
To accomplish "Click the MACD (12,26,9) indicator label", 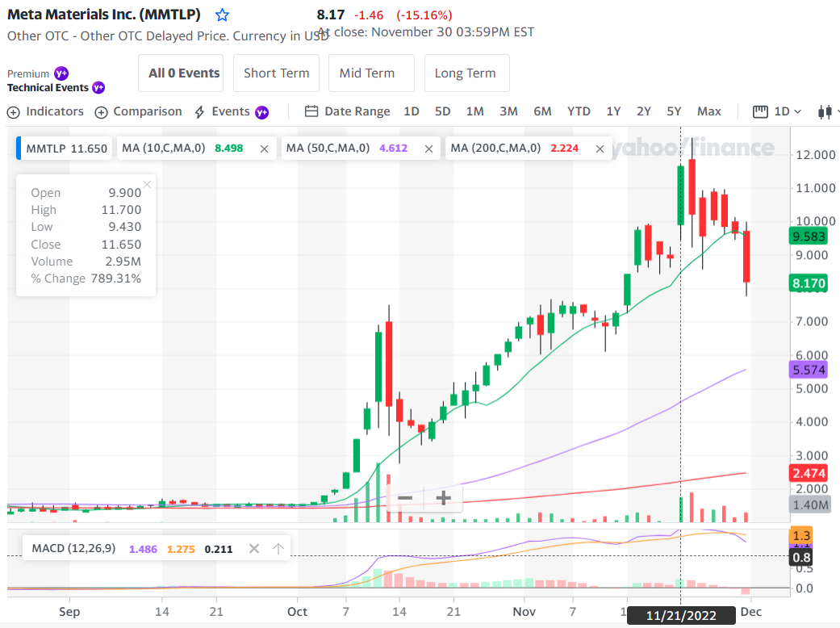I will (x=73, y=549).
